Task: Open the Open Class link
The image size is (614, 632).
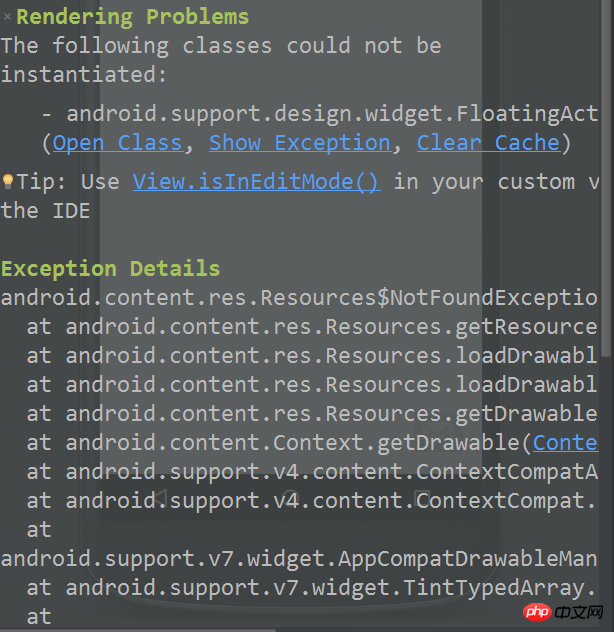Action: [117, 143]
